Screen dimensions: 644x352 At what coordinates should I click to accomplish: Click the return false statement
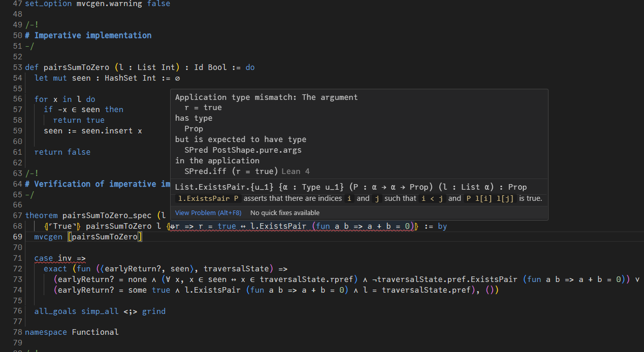(62, 152)
